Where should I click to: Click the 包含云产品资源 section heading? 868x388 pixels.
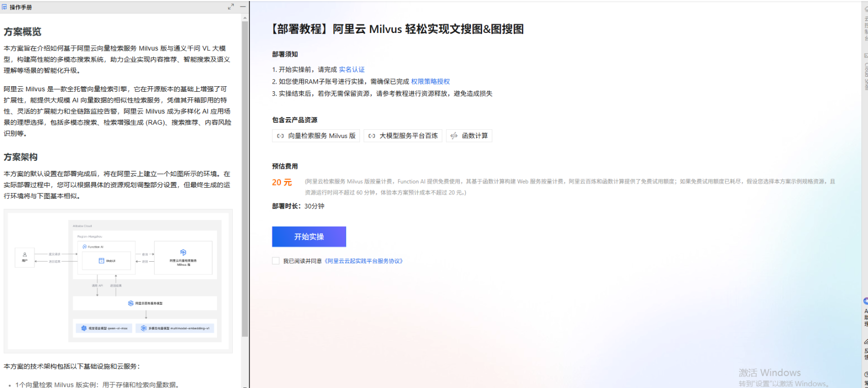click(295, 120)
